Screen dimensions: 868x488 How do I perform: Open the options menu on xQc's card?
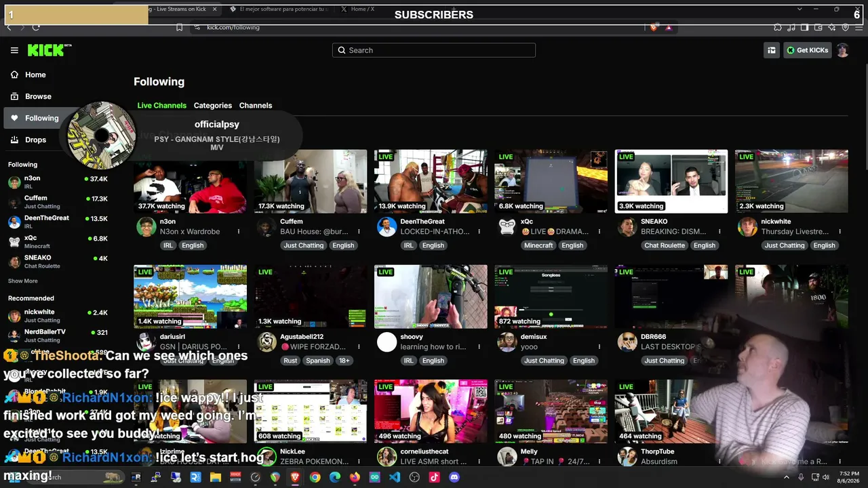599,232
